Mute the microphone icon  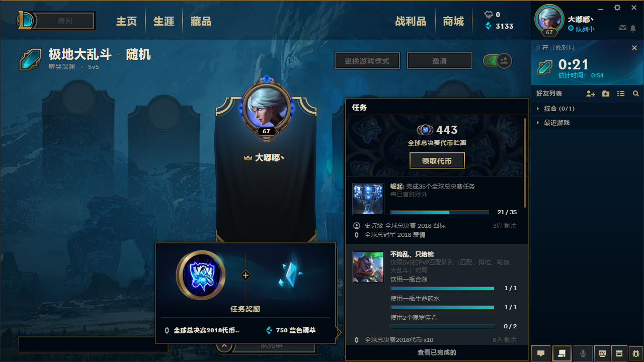[x=583, y=353]
